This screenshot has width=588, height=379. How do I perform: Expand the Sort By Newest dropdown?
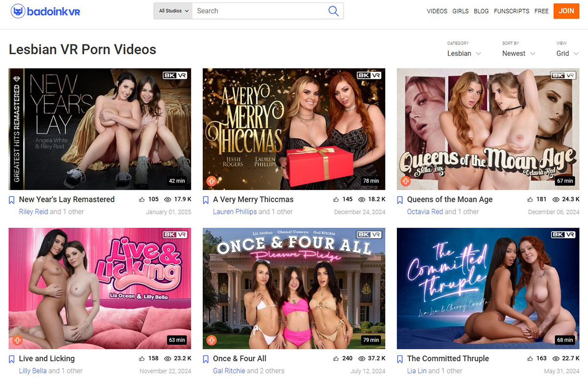[x=518, y=53]
